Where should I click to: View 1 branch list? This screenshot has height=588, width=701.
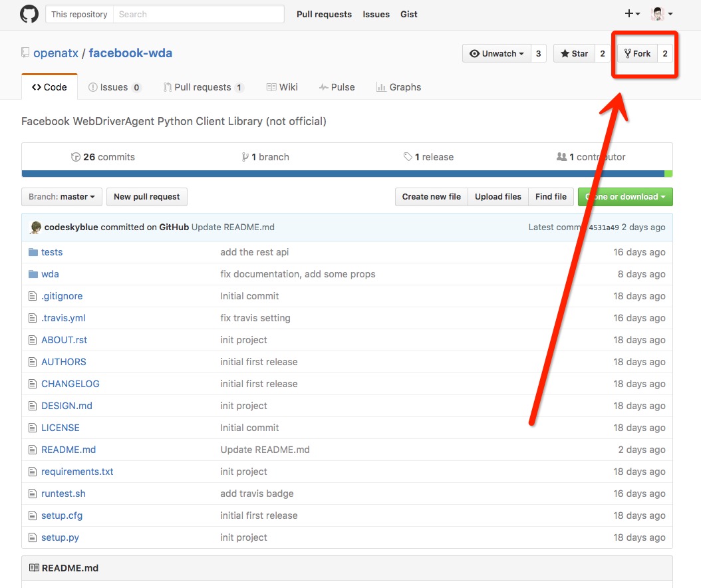point(265,157)
